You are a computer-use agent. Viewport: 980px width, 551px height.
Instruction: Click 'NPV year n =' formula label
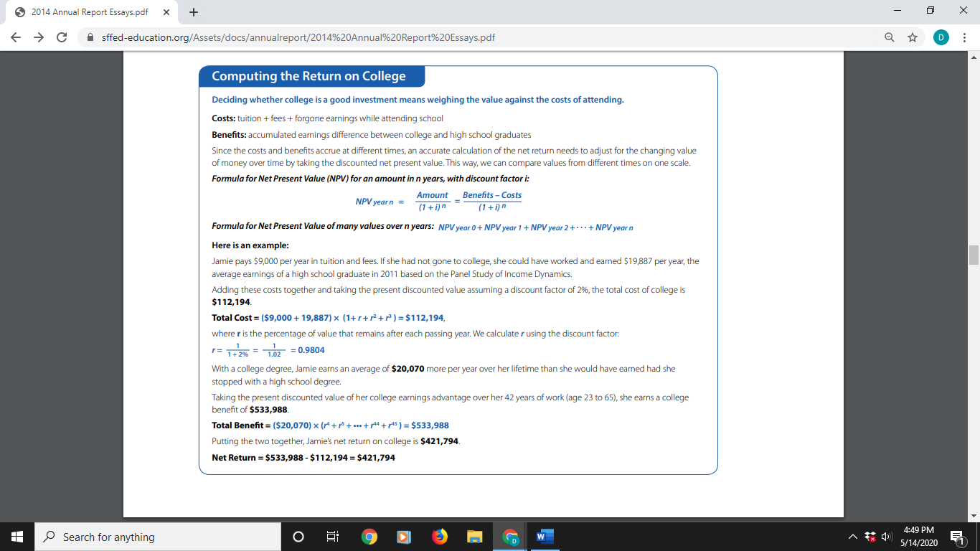click(380, 202)
